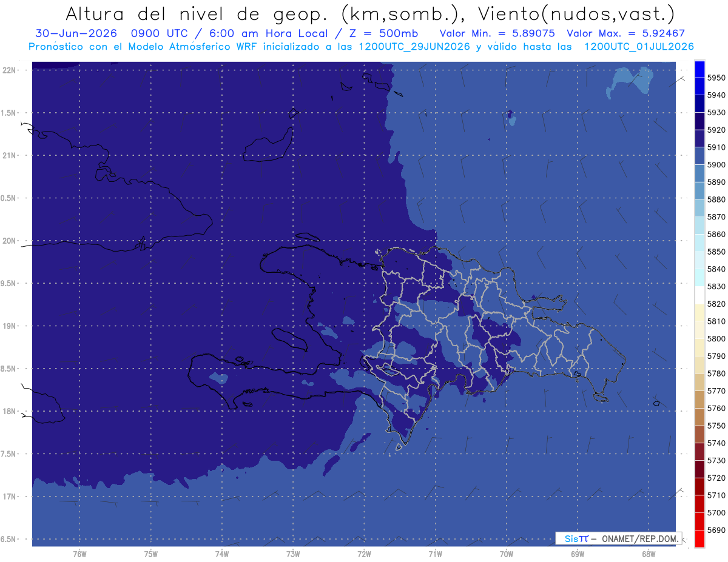
Task: Click the light cyan legend color between 5830 and 5840
Action: click(699, 278)
